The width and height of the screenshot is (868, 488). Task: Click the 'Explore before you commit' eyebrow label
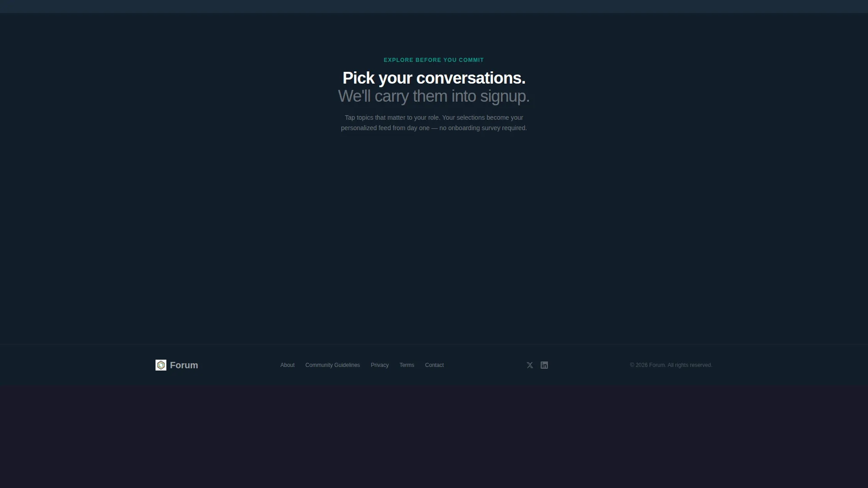point(434,60)
